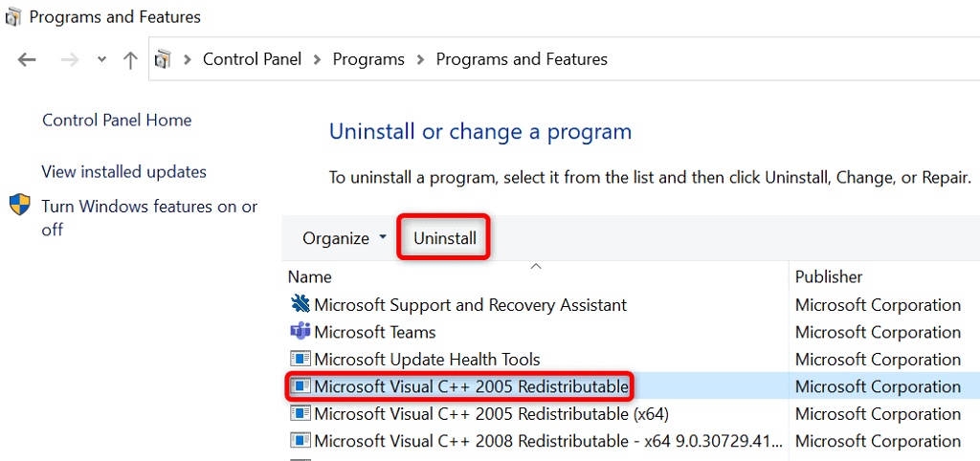
Task: Click the Up one level arrow
Action: 130,59
